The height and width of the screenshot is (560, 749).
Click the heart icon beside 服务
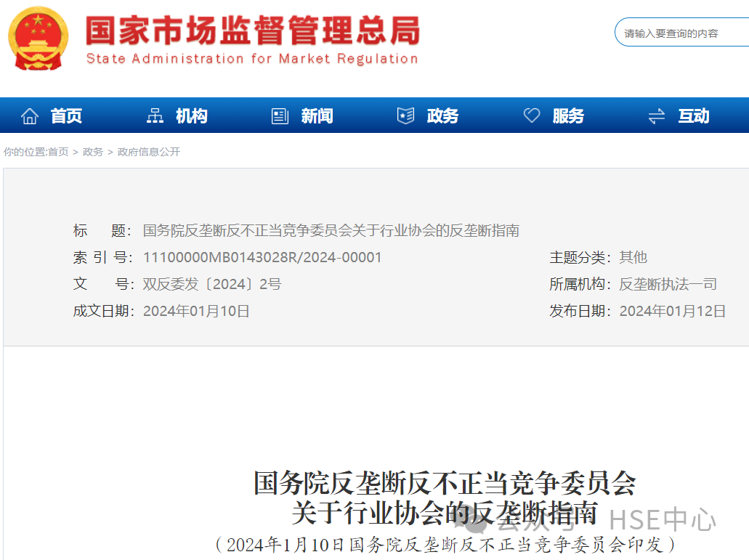coord(532,115)
